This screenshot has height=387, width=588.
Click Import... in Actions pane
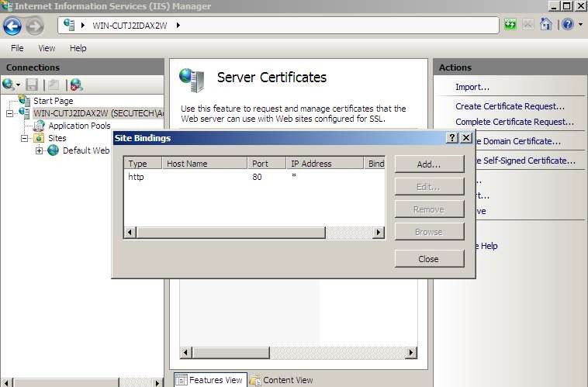pyautogui.click(x=472, y=87)
